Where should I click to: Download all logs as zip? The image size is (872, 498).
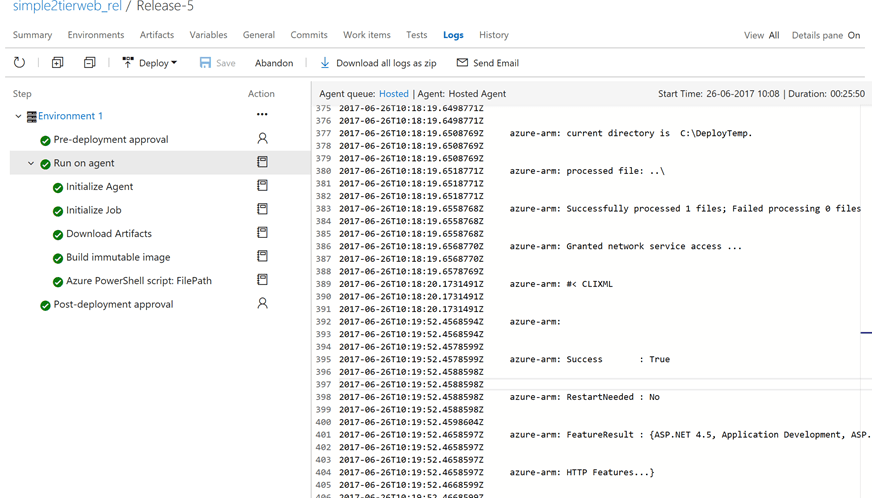point(378,63)
